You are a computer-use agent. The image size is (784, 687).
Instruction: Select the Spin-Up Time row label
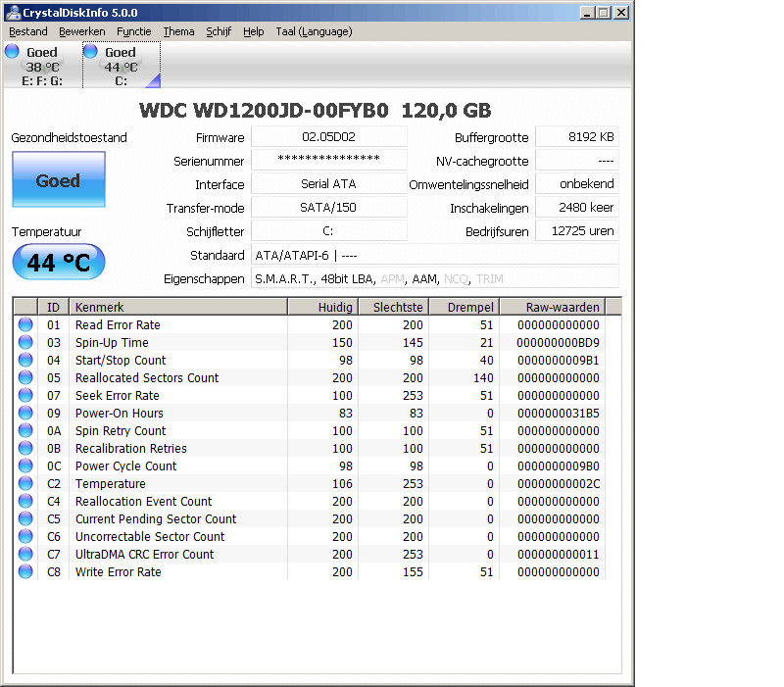112,342
